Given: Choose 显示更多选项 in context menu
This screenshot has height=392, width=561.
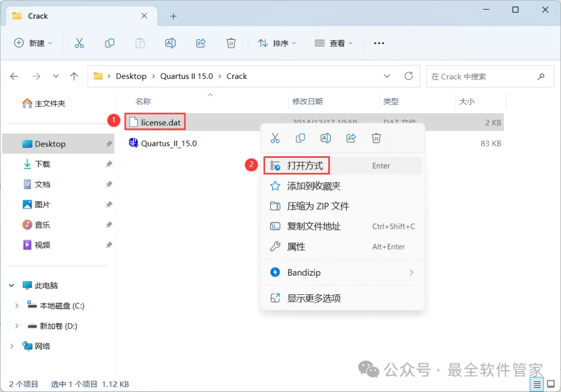Looking at the screenshot, I should [343, 299].
